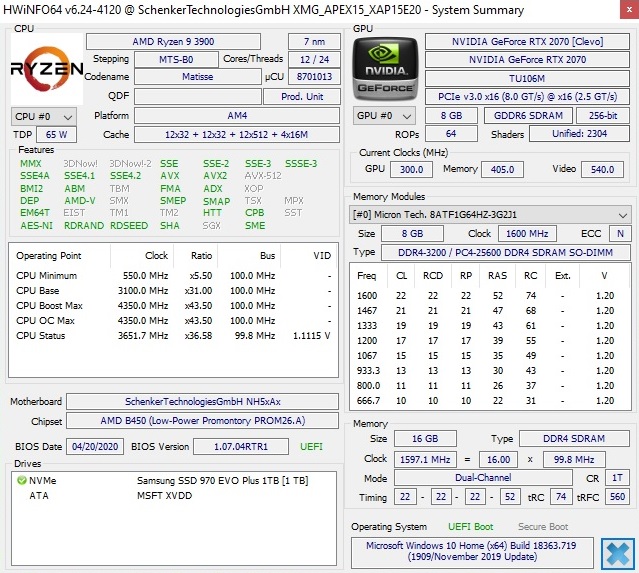Screen dimensions: 639x573
Task: Click the greyed Secure Boot label
Action: coord(543,527)
